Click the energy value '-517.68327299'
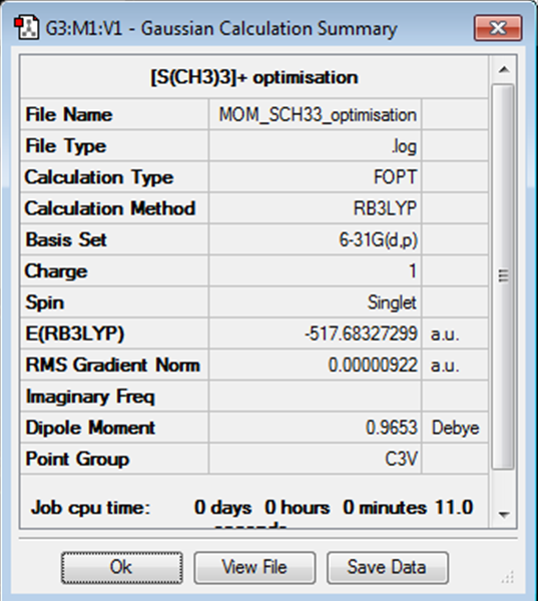This screenshot has width=538, height=601. coord(361,333)
